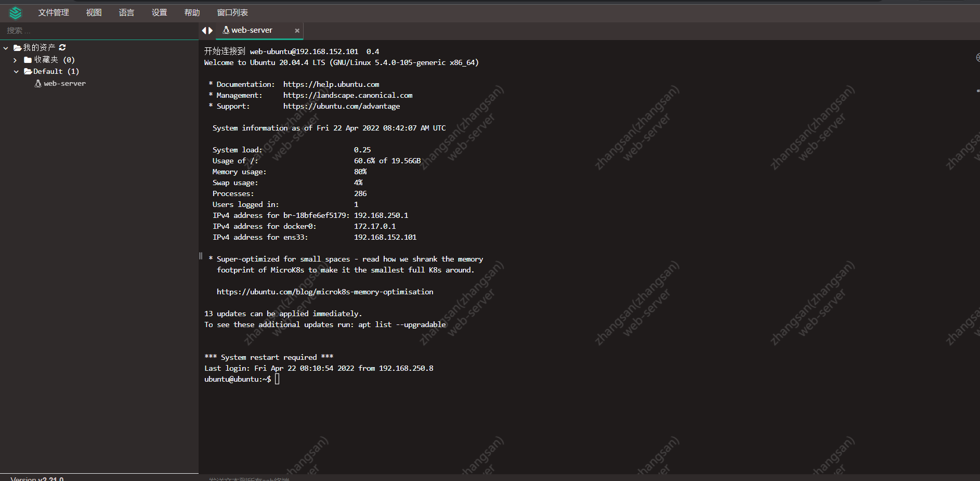Click the Welcome to Ubuntu 20.04.4 line
980x481 pixels.
(342, 62)
